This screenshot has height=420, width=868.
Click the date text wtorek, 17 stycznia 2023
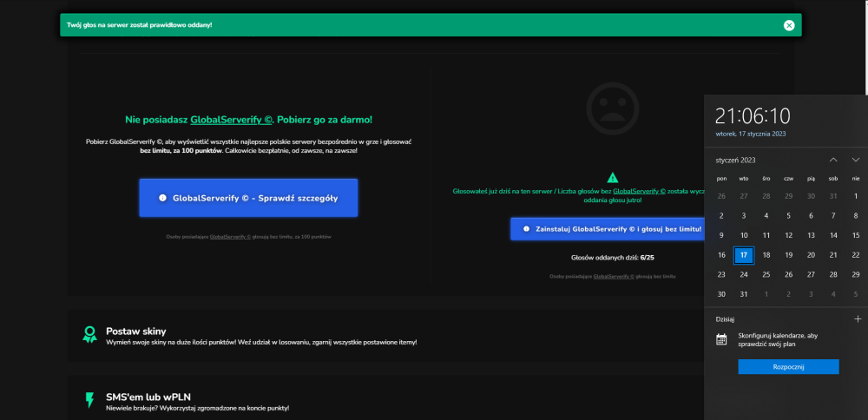click(750, 134)
